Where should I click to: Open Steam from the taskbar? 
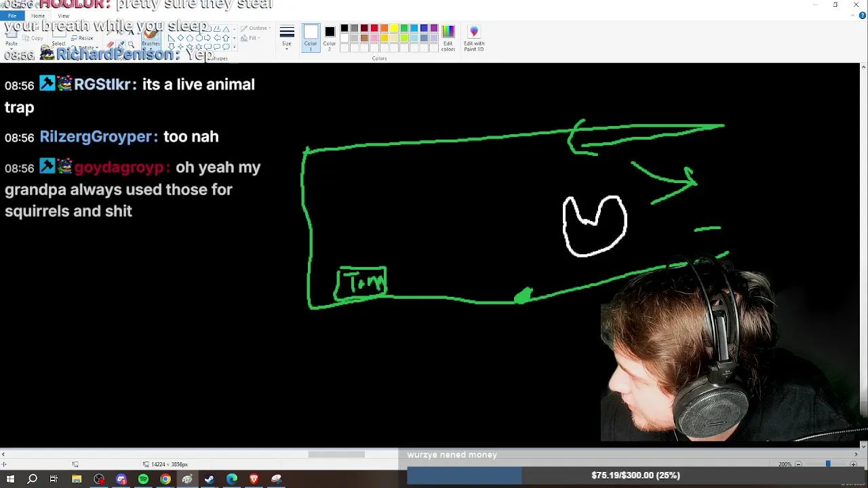209,479
